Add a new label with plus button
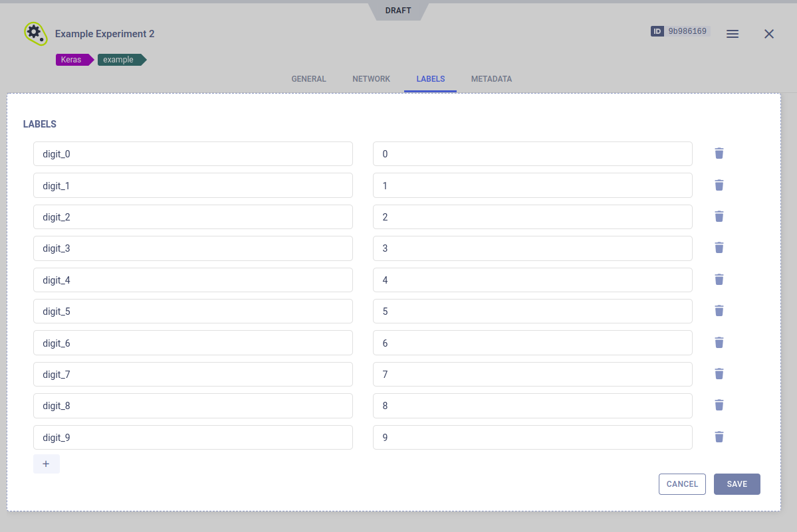The image size is (797, 532). coord(46,464)
